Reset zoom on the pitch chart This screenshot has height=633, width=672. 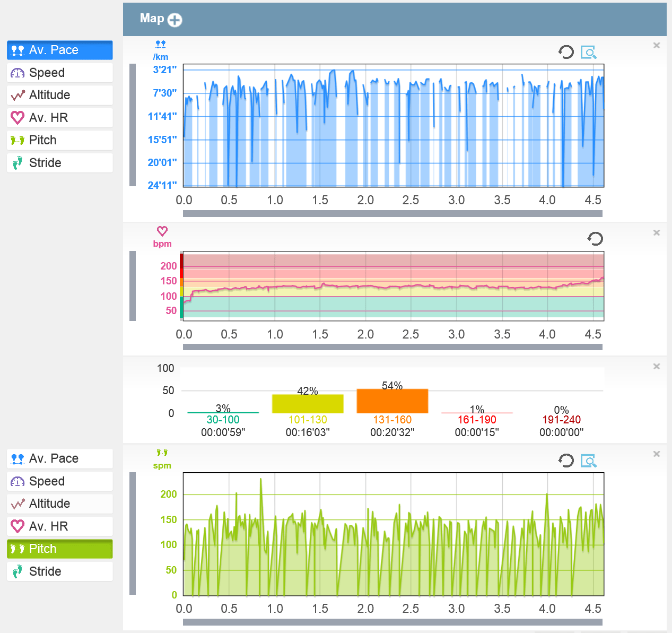click(566, 460)
